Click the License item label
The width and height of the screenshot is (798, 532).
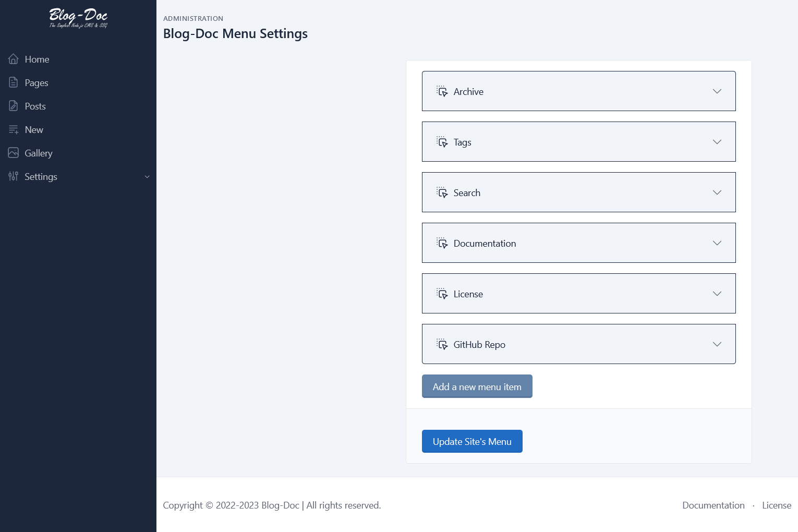[x=468, y=294]
